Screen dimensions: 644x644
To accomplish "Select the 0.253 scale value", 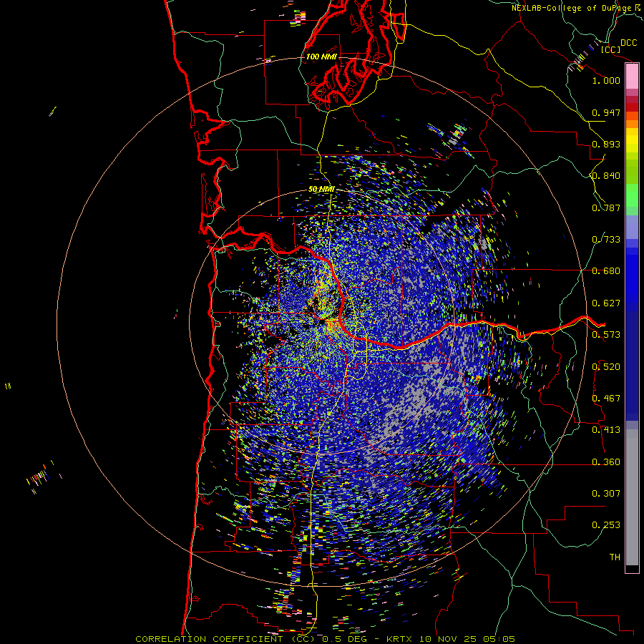I will click(x=606, y=525).
